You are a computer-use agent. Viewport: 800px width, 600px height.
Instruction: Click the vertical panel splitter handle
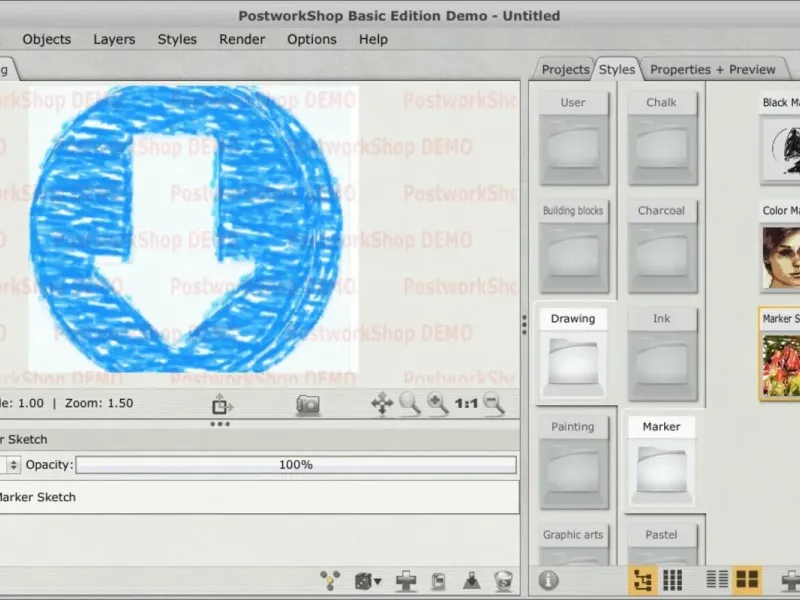coord(524,324)
